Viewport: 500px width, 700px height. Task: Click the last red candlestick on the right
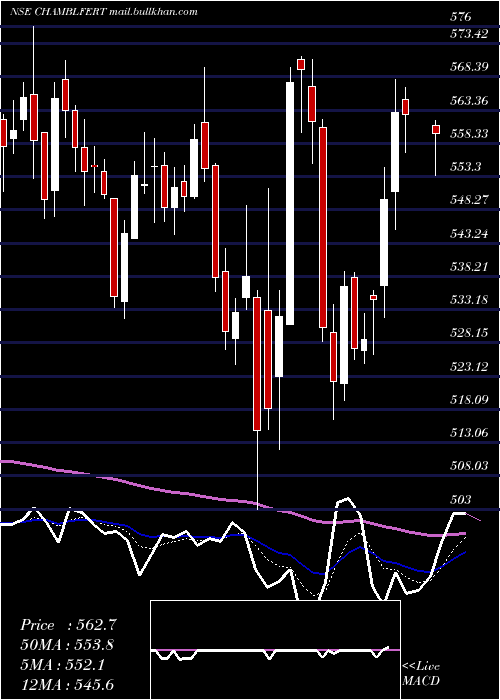click(x=436, y=129)
